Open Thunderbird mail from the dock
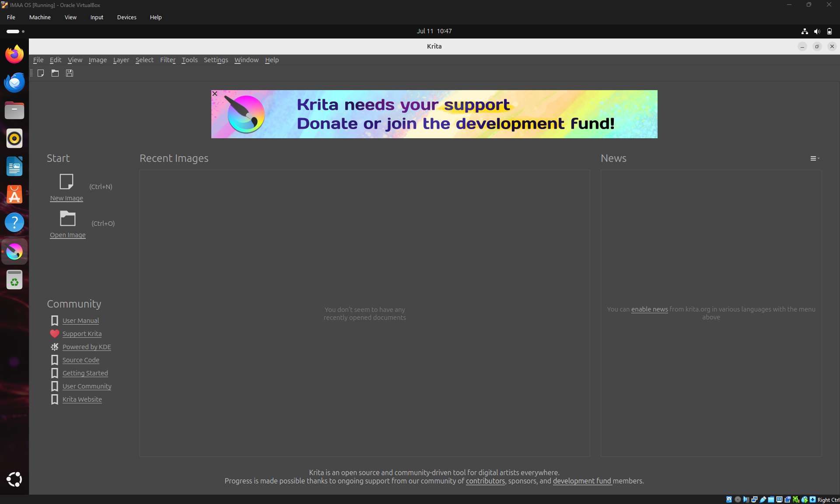Screen dimensions: 840x504 (14, 82)
